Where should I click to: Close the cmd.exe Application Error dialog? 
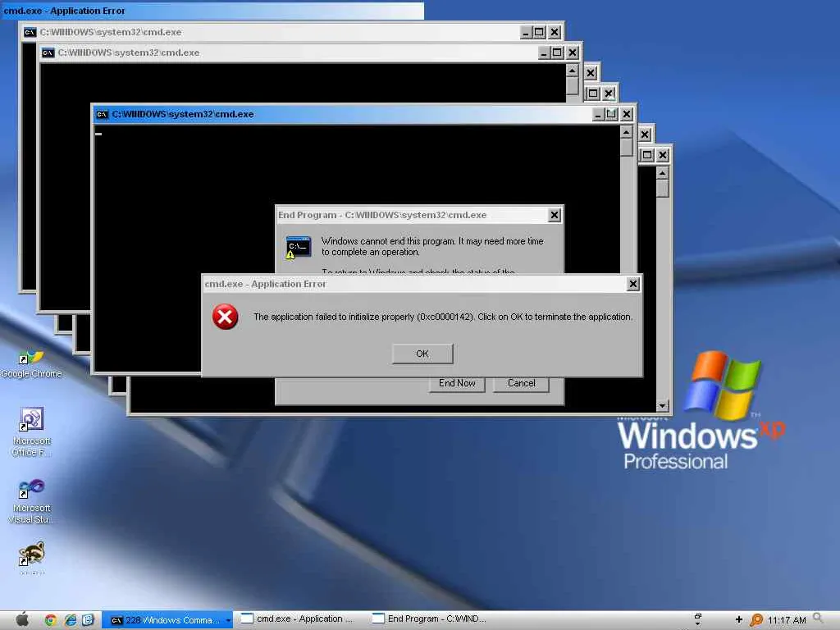(632, 284)
